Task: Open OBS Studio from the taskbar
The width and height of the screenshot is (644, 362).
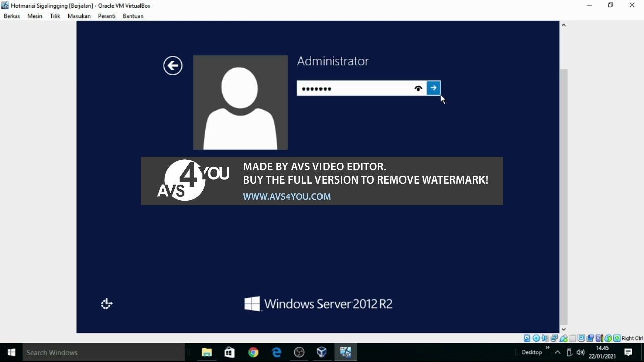Action: pos(299,352)
